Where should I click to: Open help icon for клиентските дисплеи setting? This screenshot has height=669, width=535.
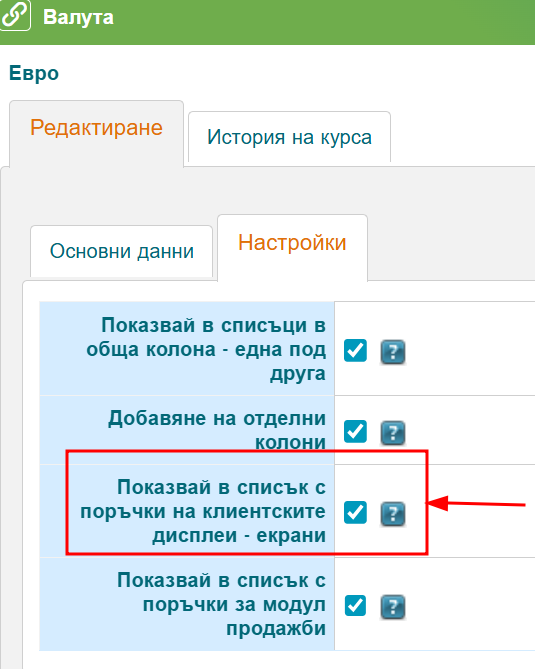pyautogui.click(x=393, y=513)
